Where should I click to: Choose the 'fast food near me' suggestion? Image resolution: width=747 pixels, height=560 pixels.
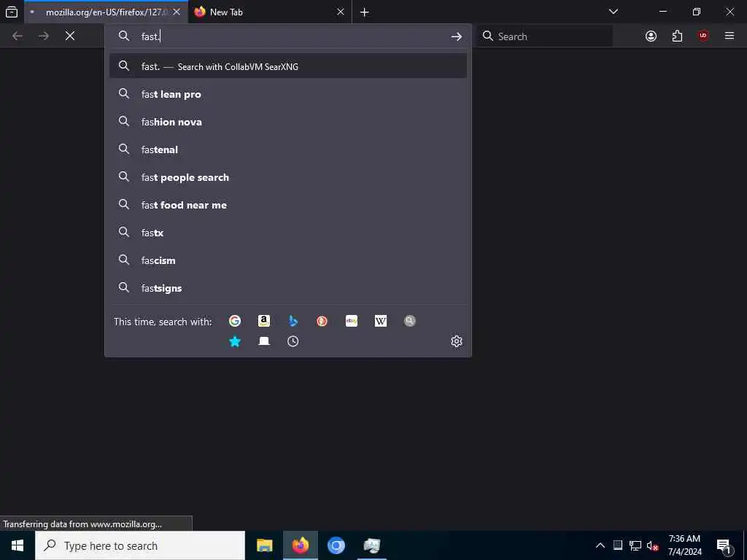[288, 205]
